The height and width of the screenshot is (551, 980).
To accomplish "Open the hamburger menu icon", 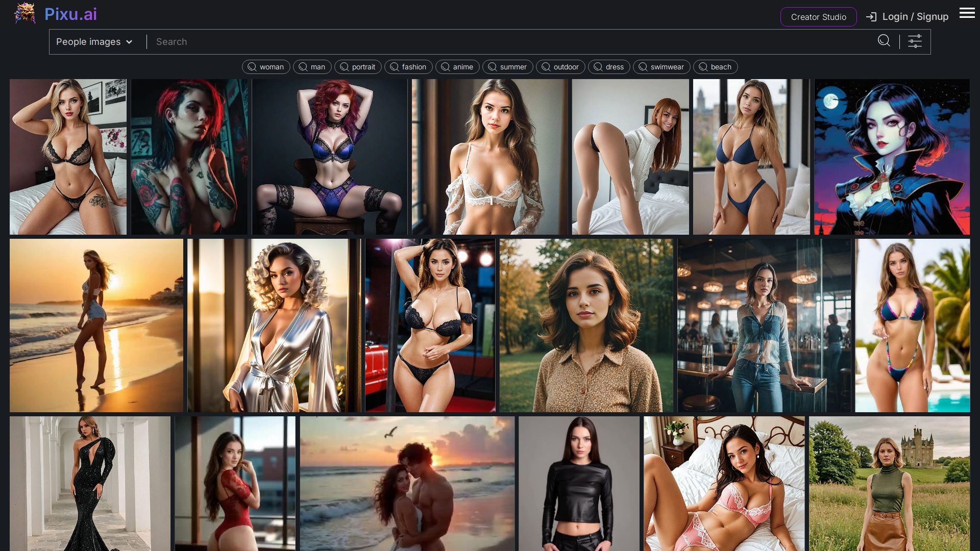I will pos(967,13).
